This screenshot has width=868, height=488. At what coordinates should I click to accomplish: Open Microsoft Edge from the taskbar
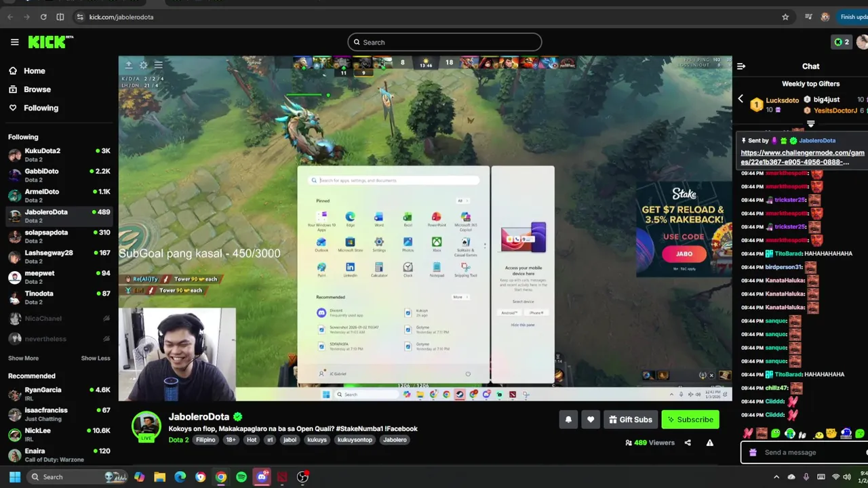180,477
